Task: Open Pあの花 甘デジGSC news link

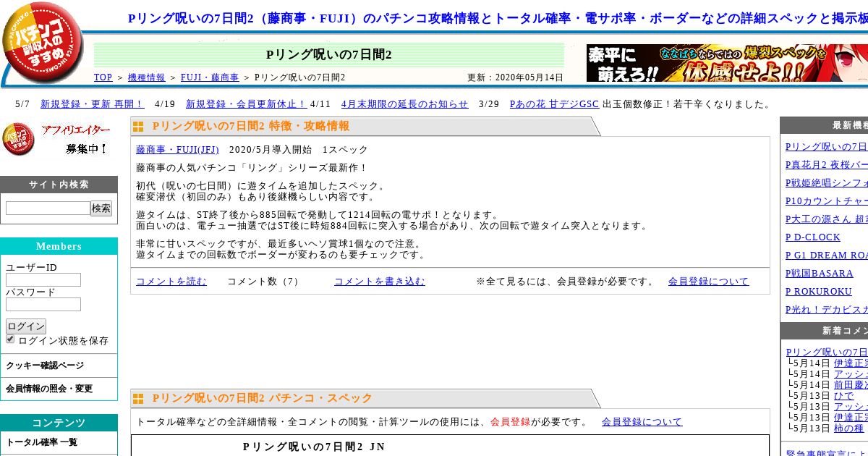Action: (x=554, y=104)
